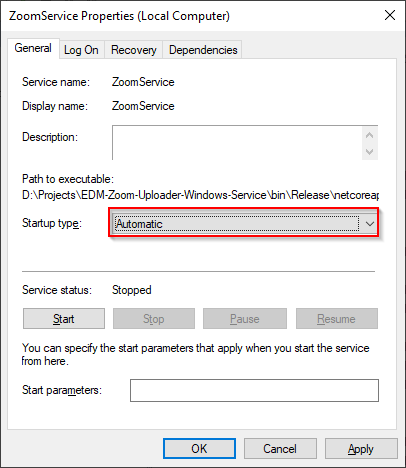Open the Dependencies tab
This screenshot has height=468, width=406.
tap(203, 50)
